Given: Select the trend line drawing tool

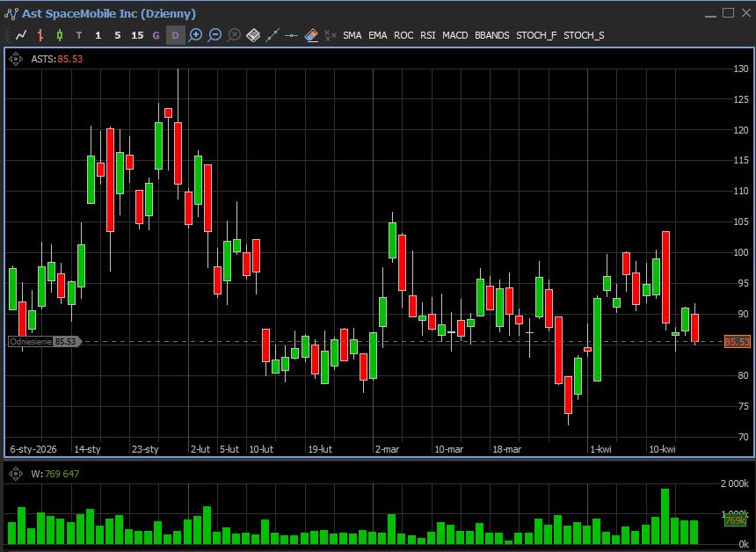Looking at the screenshot, I should [273, 35].
